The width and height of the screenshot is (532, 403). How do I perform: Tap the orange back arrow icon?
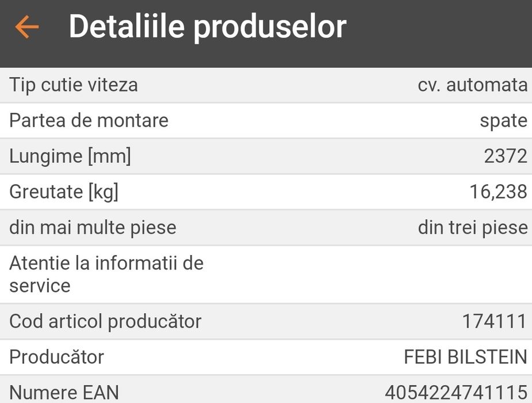26,27
